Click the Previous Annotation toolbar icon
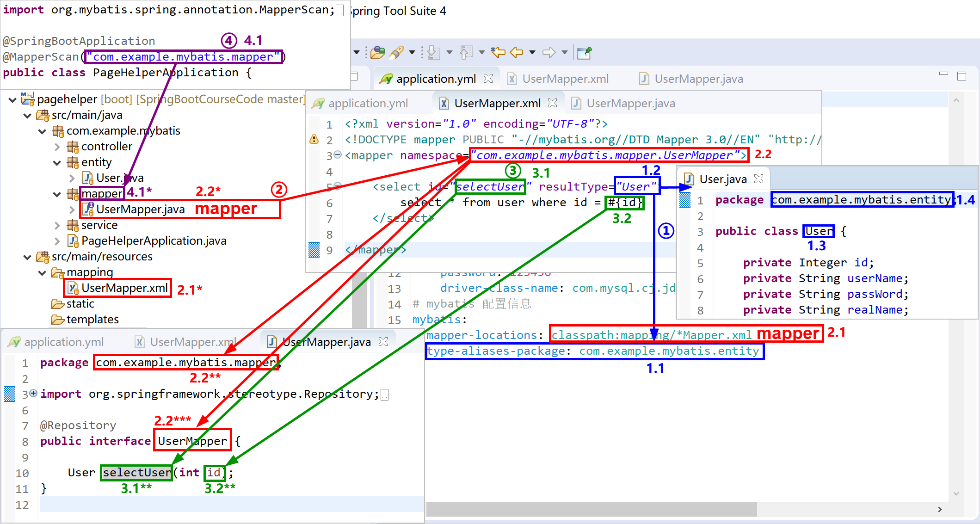Viewport: 980px width, 524px height. click(466, 52)
